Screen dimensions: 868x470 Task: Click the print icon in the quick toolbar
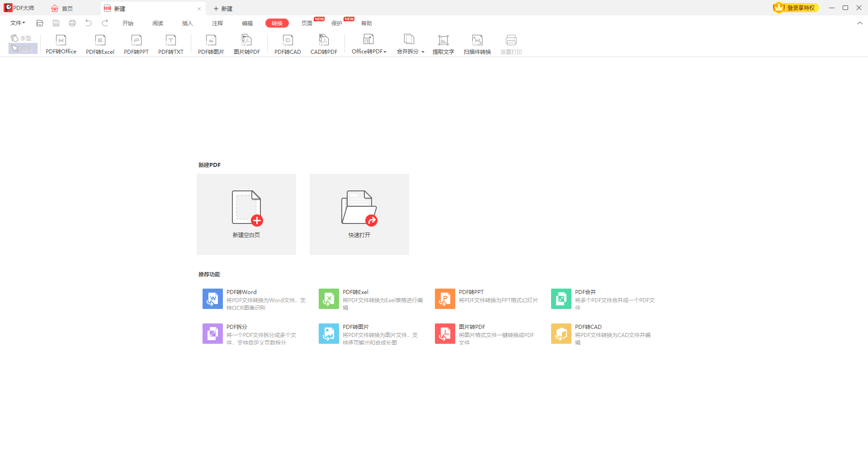(72, 23)
